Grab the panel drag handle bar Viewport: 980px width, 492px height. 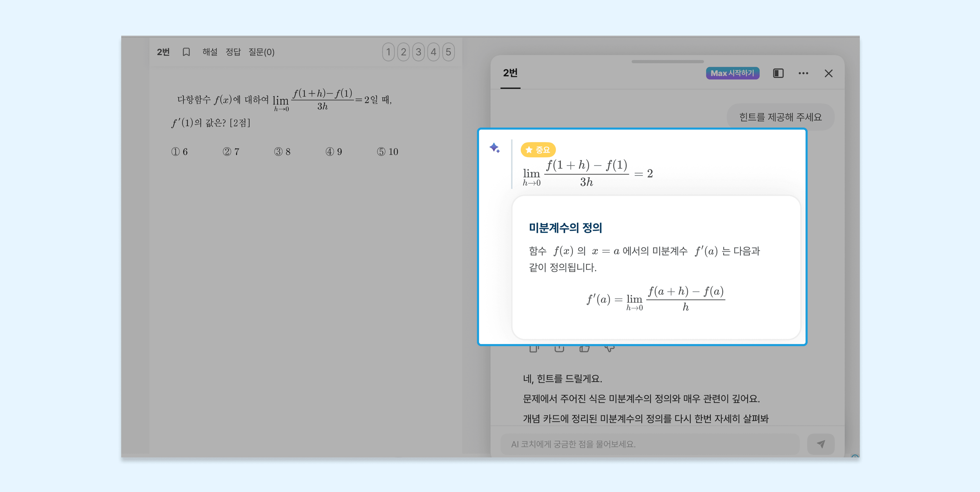click(x=667, y=61)
